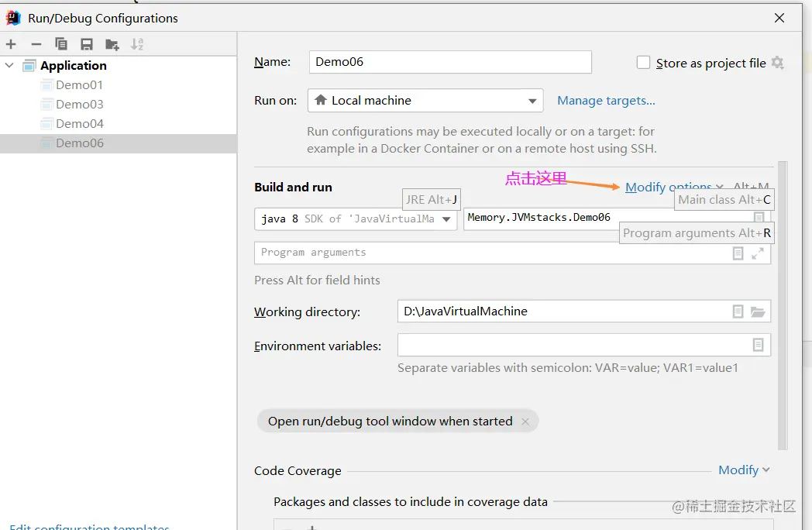Add new configuration with plus icon

(11, 45)
